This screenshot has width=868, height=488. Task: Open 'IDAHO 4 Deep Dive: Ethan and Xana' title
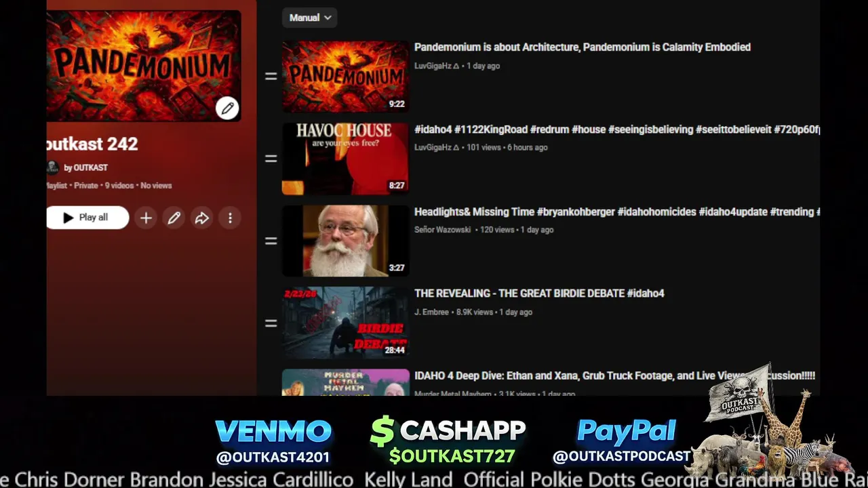[x=614, y=375]
